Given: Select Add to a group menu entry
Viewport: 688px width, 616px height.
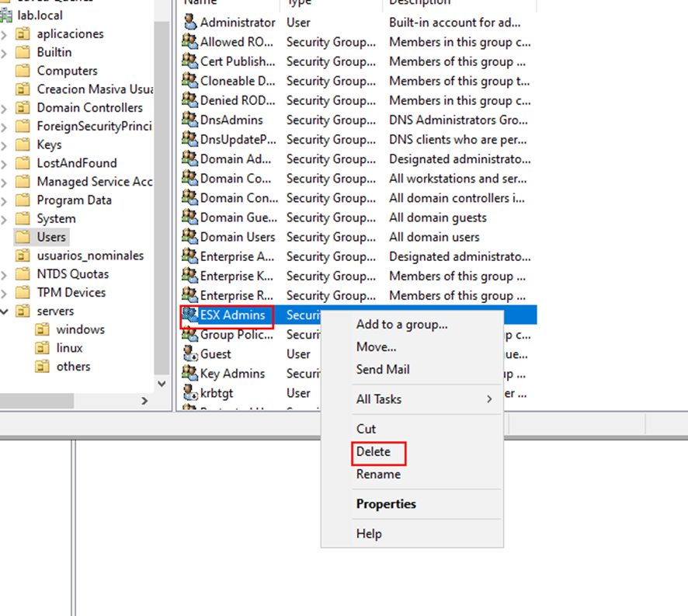Looking at the screenshot, I should click(401, 325).
